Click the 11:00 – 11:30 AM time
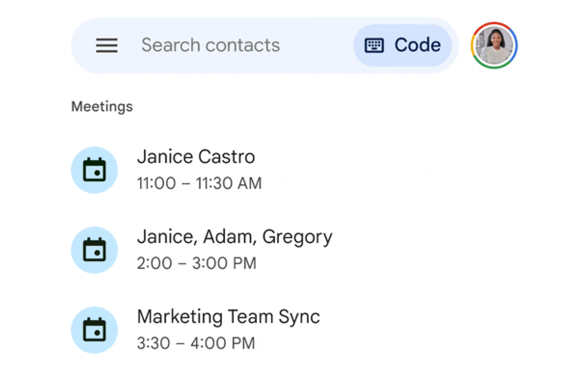Viewport: 588px width, 377px height. pos(199,184)
